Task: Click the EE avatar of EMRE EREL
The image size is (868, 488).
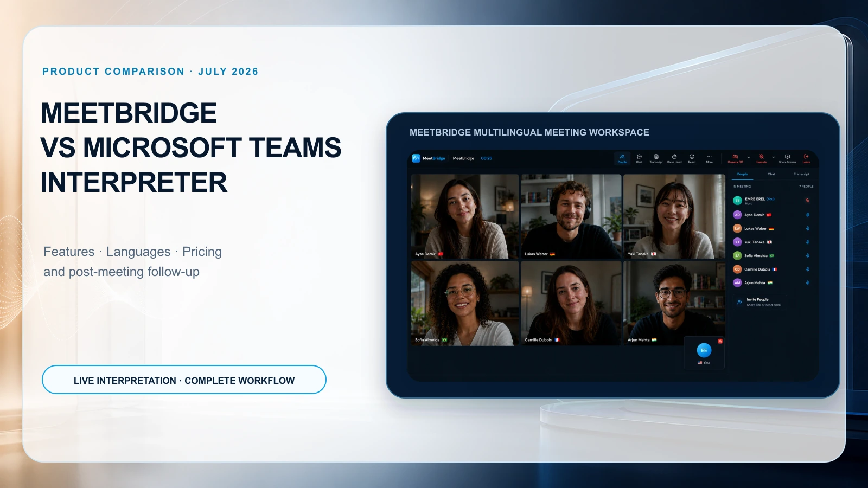Action: [737, 201]
